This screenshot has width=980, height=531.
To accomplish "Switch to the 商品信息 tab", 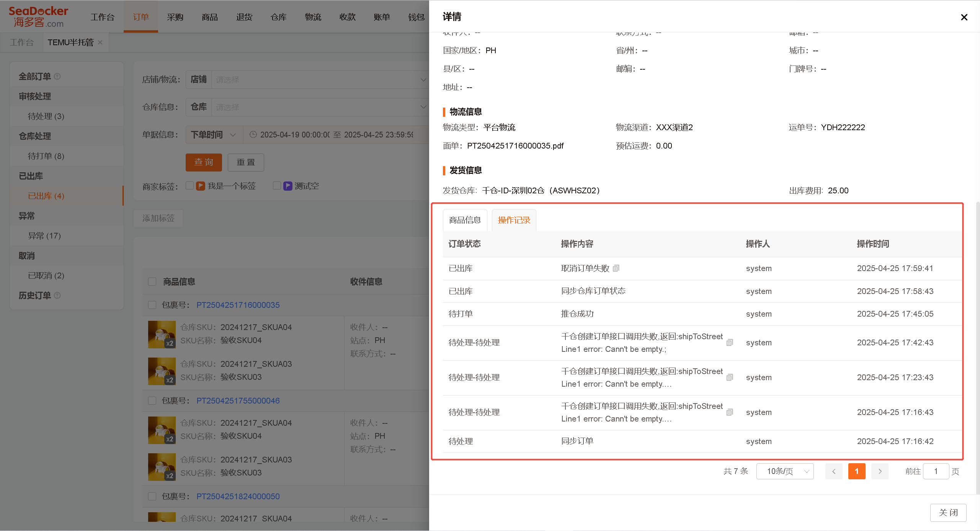I will coord(465,220).
